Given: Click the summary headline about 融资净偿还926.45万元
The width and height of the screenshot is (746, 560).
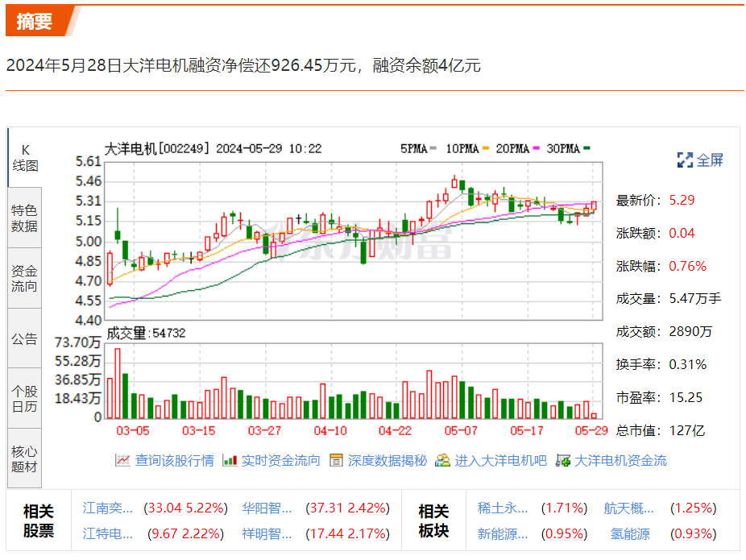Looking at the screenshot, I should pyautogui.click(x=243, y=65).
